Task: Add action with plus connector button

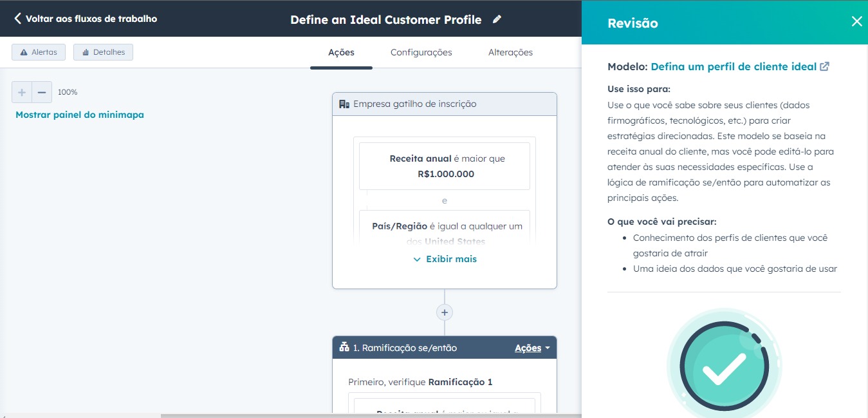Action: tap(445, 312)
